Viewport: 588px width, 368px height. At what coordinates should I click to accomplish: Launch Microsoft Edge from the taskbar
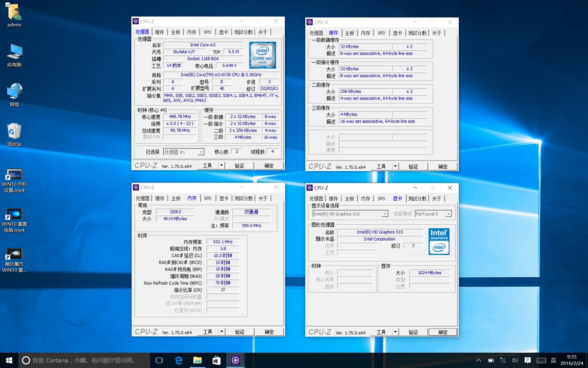coord(178,359)
